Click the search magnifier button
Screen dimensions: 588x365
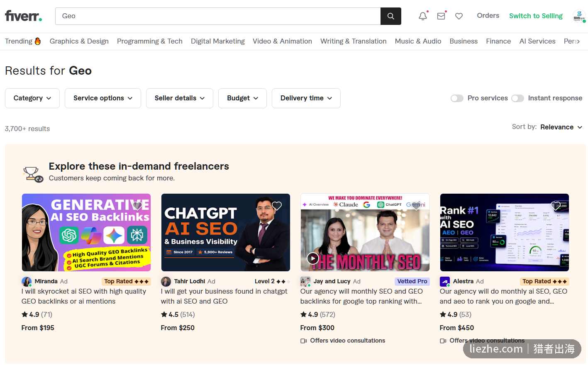click(x=390, y=16)
